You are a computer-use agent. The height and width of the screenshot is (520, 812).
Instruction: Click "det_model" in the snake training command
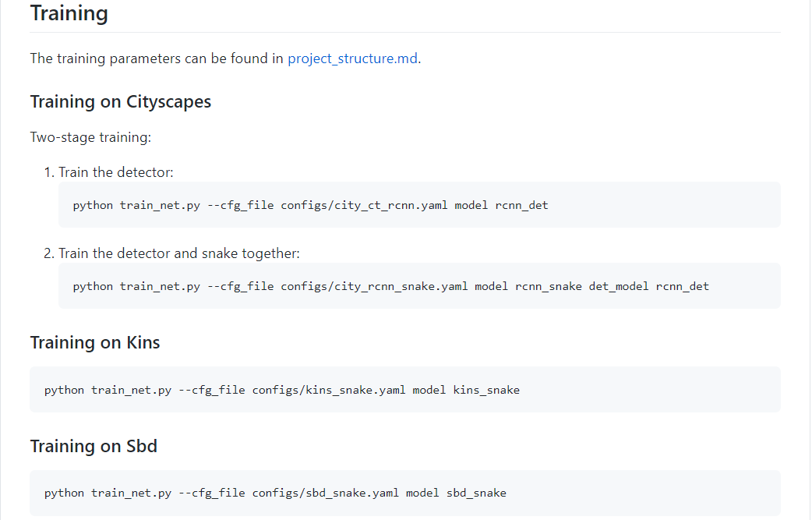(619, 286)
